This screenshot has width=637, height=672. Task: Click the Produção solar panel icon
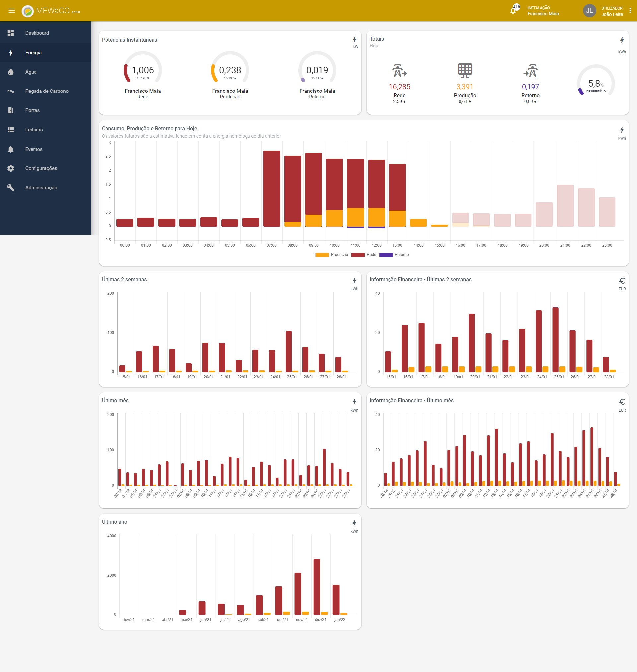pos(465,71)
